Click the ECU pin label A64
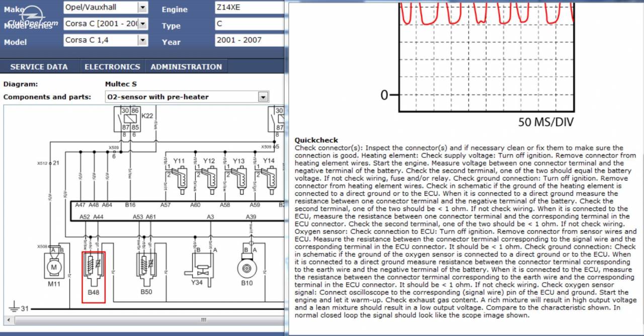 pyautogui.click(x=107, y=205)
